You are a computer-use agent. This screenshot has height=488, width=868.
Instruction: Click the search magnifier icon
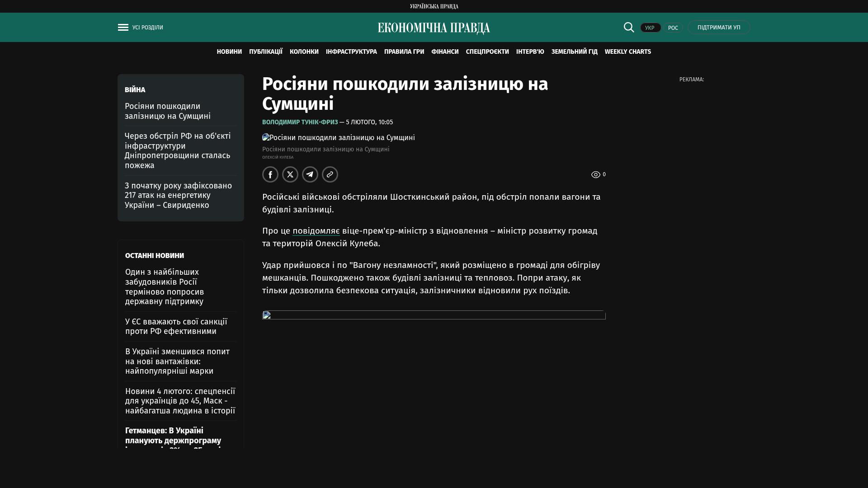629,27
